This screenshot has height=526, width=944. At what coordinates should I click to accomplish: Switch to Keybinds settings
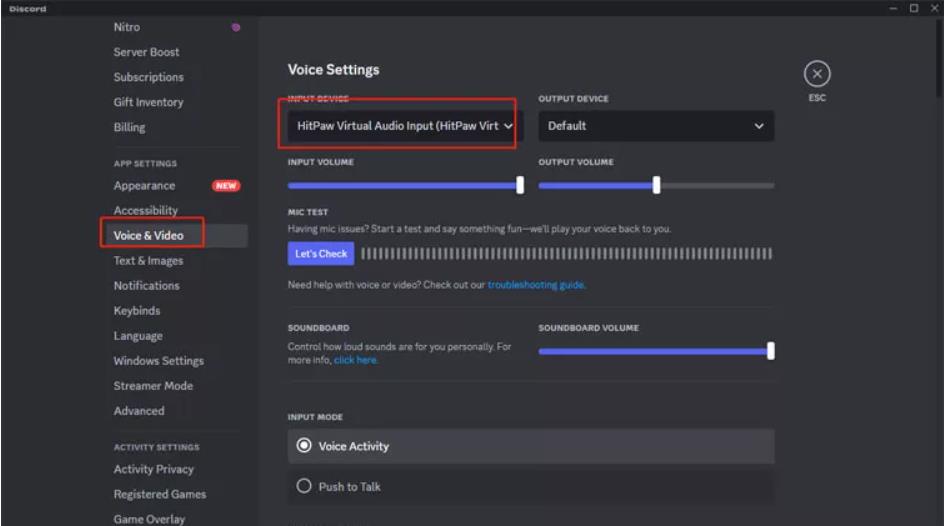137,311
